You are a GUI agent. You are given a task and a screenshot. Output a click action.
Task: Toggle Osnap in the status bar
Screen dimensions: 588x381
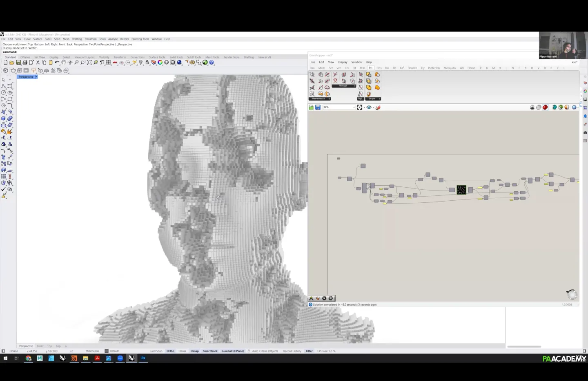(194, 351)
